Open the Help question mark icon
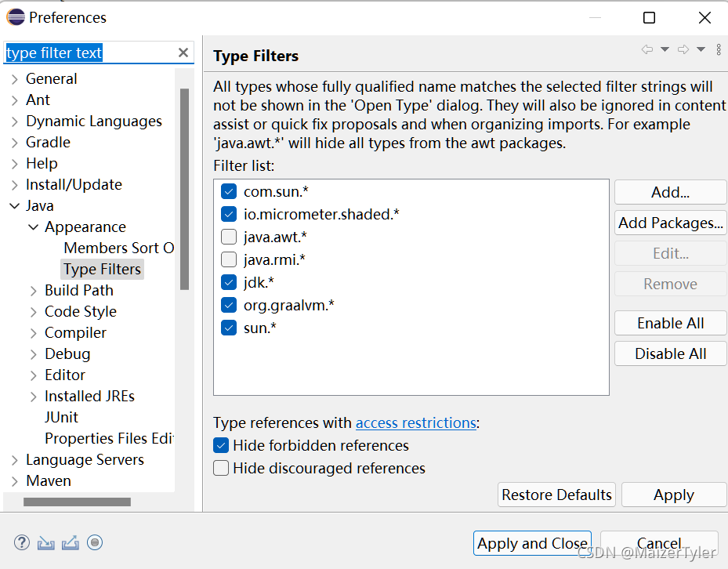 coord(21,542)
